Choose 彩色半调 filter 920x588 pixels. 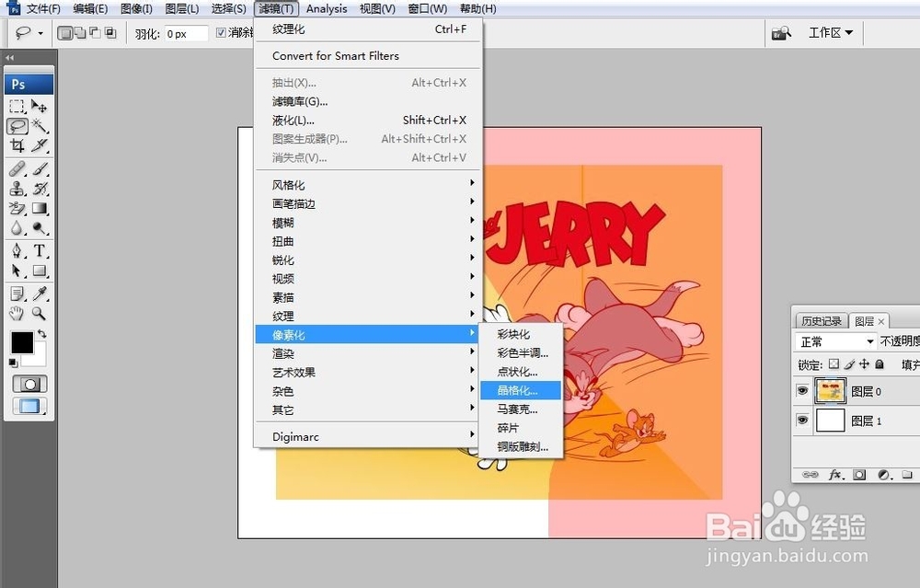[521, 352]
